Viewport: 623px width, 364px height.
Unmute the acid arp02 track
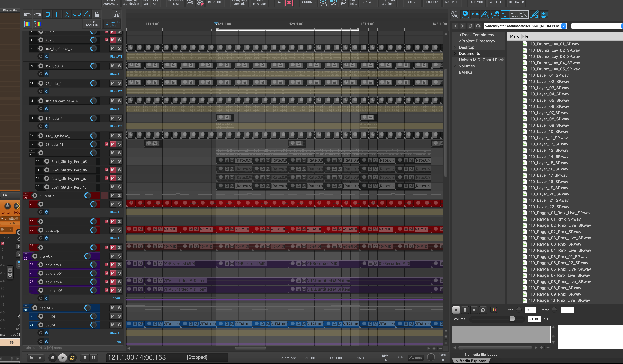113,282
